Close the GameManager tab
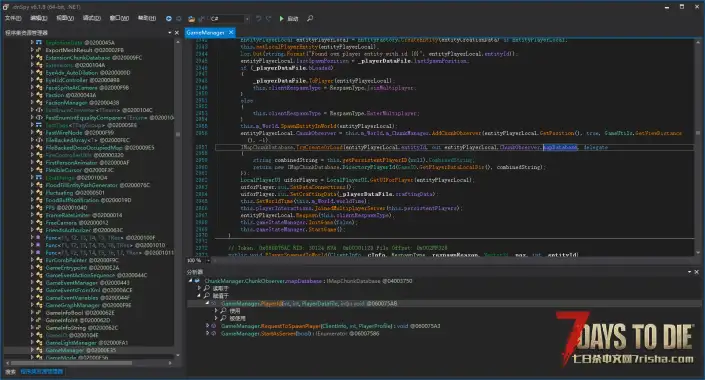The height and width of the screenshot is (380, 705). coord(231,32)
